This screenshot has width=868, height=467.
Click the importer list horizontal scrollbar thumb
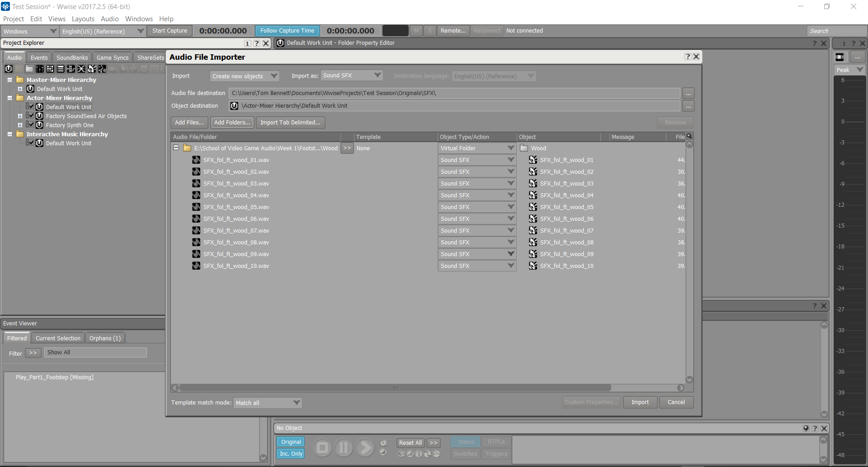point(395,388)
